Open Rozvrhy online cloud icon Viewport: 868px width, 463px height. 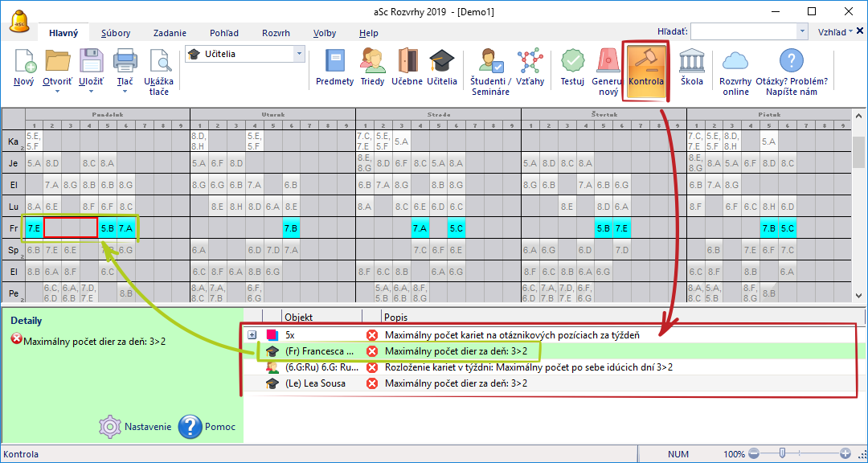[x=735, y=63]
